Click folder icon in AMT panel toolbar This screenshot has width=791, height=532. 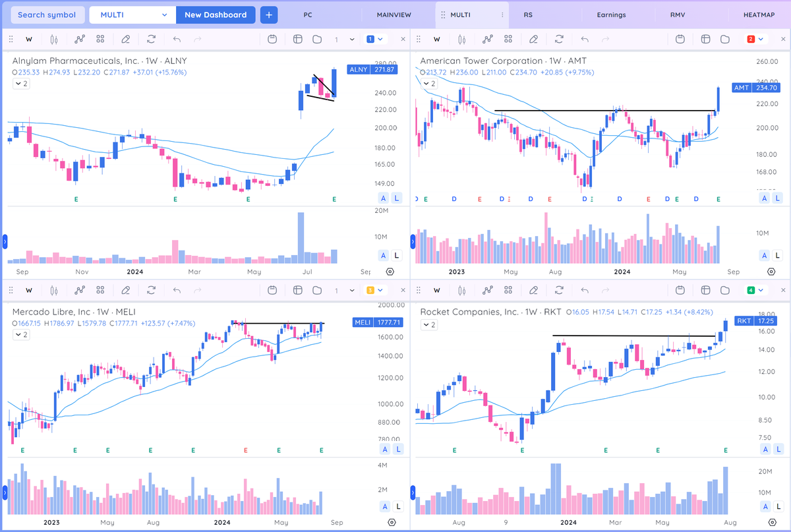coord(725,40)
